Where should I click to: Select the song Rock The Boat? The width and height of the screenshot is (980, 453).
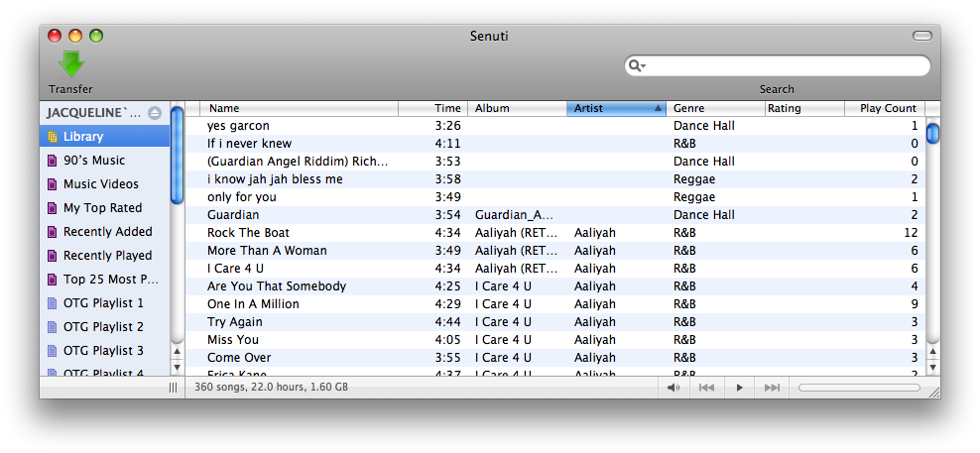[248, 233]
